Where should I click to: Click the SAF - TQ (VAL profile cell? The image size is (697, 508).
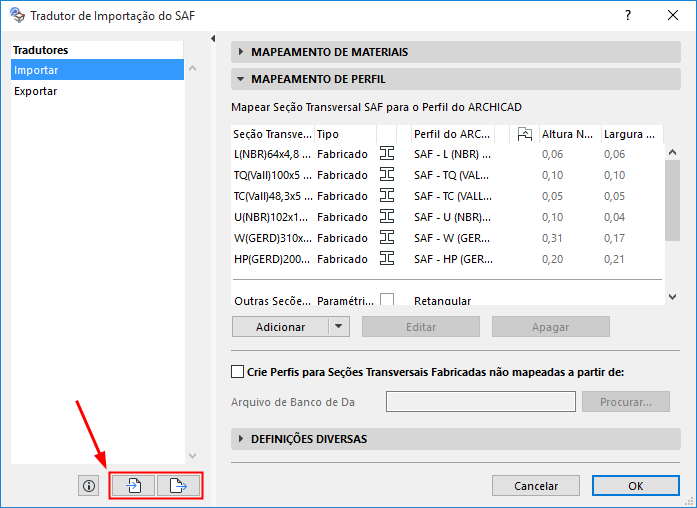tap(452, 175)
